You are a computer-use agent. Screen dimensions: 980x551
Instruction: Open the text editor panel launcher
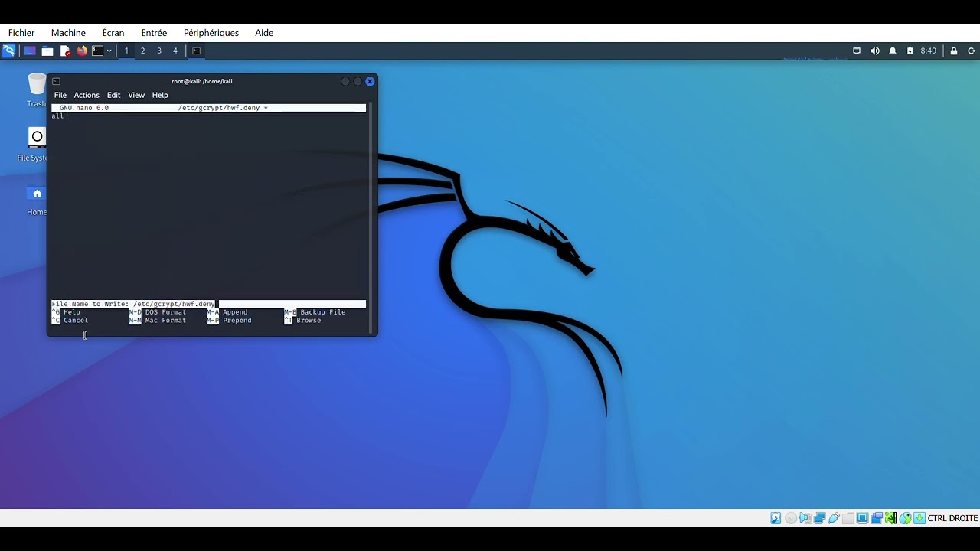click(65, 51)
